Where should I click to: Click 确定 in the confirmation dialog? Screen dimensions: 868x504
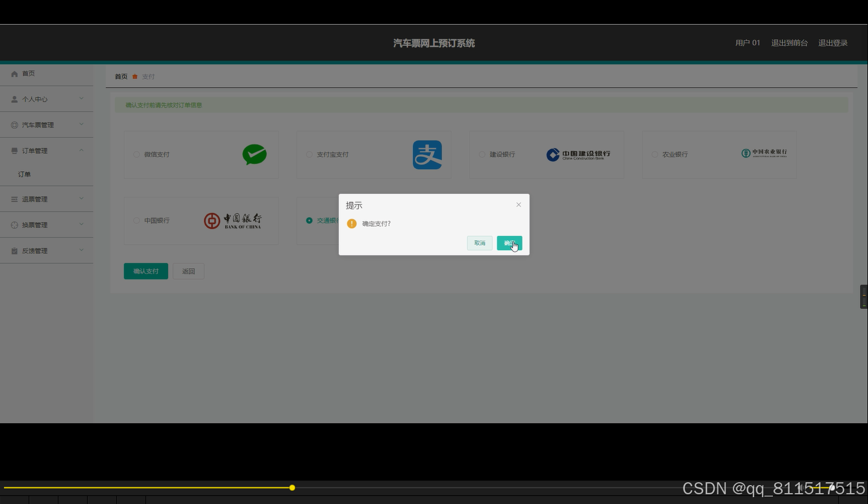point(510,243)
